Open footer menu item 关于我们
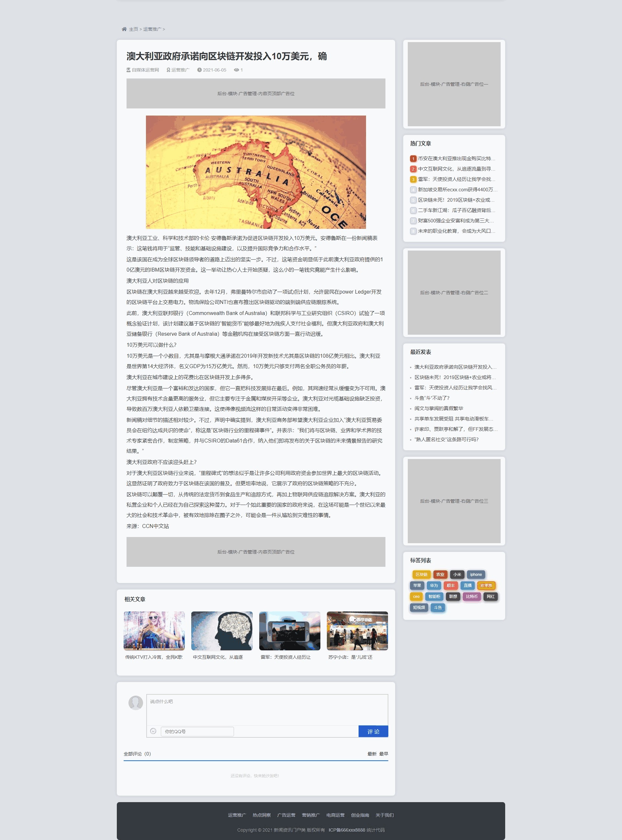 click(x=384, y=815)
